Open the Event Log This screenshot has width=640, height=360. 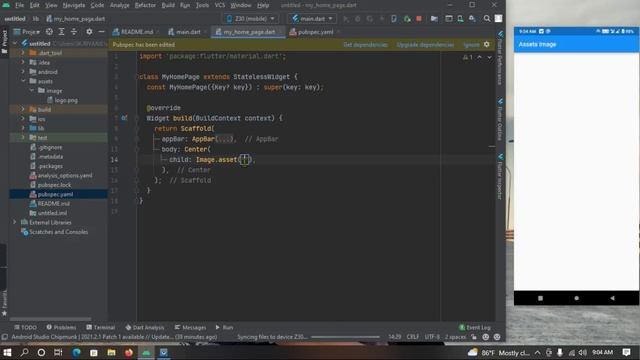coord(475,327)
